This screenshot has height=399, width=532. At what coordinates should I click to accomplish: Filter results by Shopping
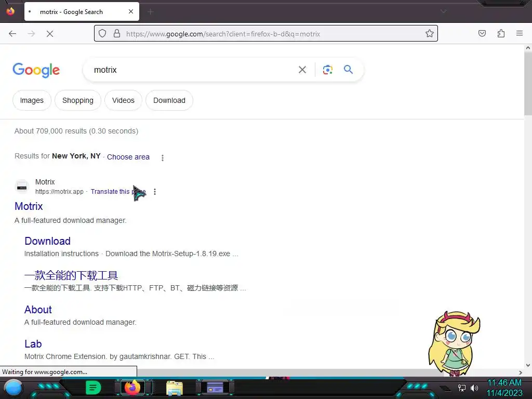pos(78,100)
